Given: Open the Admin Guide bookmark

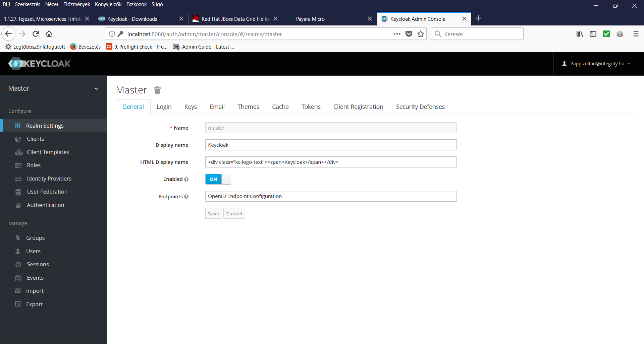Looking at the screenshot, I should click(203, 47).
